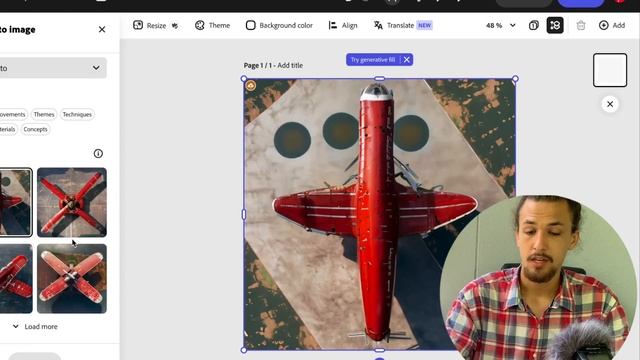Select the Materials style tag

tap(8, 129)
